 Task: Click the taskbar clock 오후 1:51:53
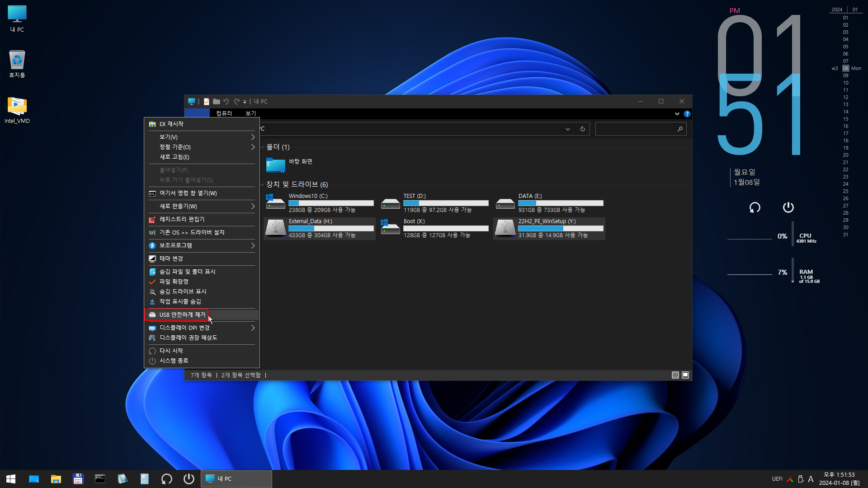pyautogui.click(x=839, y=475)
